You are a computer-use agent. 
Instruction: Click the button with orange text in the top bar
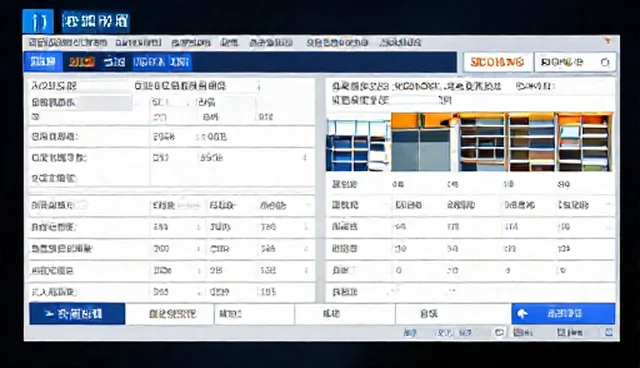(x=497, y=62)
